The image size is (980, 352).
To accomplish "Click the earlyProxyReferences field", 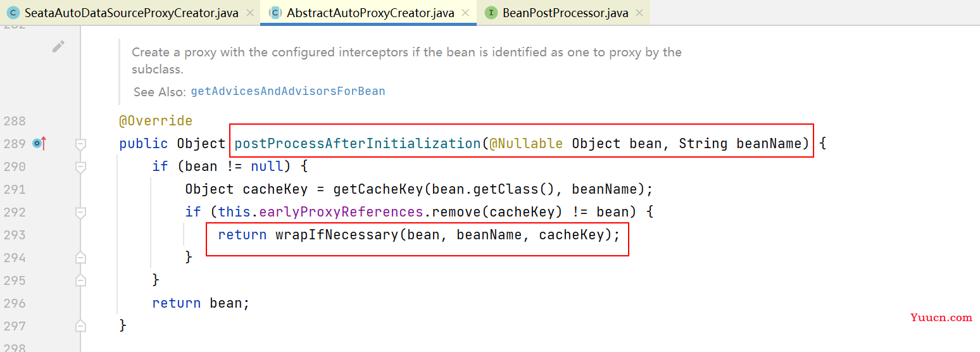I will 341,212.
